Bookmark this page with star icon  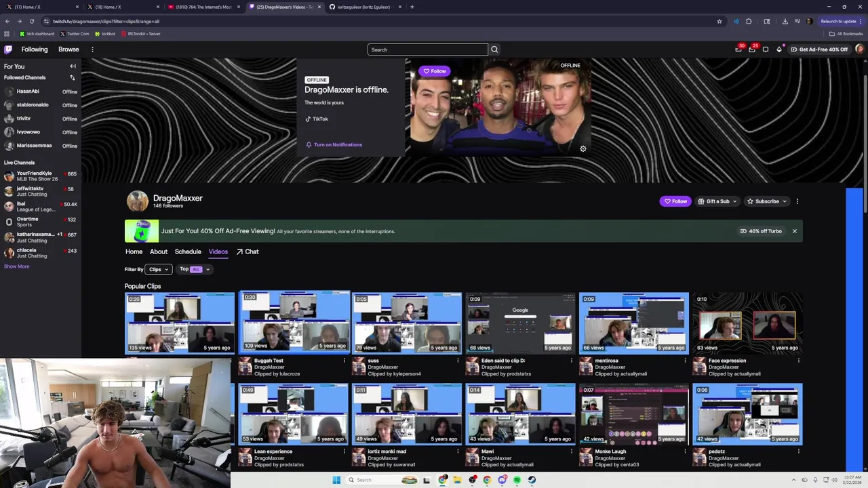pos(719,21)
